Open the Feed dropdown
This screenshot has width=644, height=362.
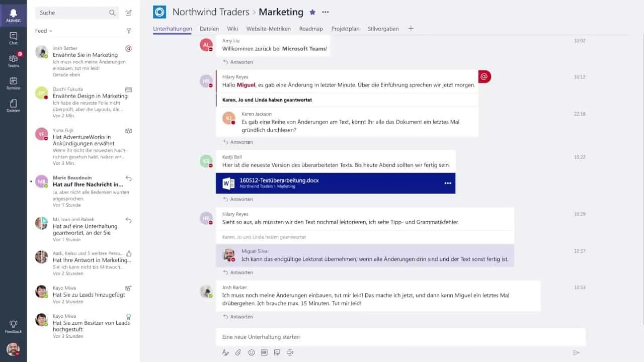pyautogui.click(x=43, y=31)
